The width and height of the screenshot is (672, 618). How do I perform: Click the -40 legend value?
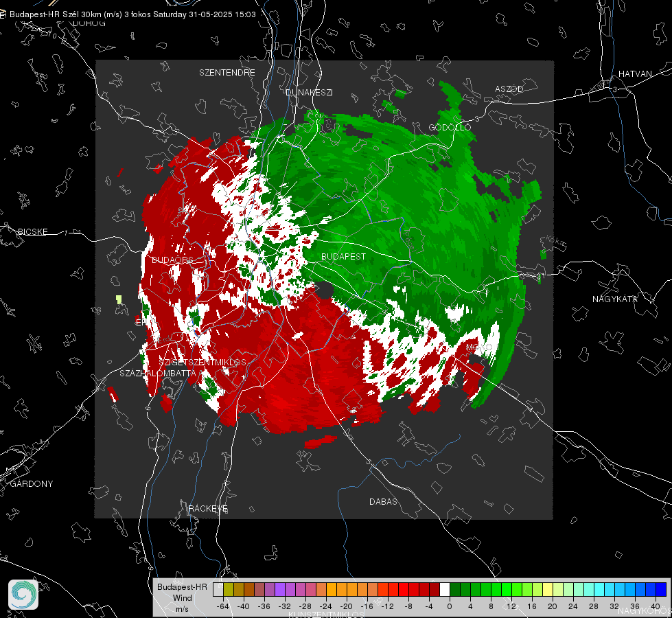(x=244, y=606)
